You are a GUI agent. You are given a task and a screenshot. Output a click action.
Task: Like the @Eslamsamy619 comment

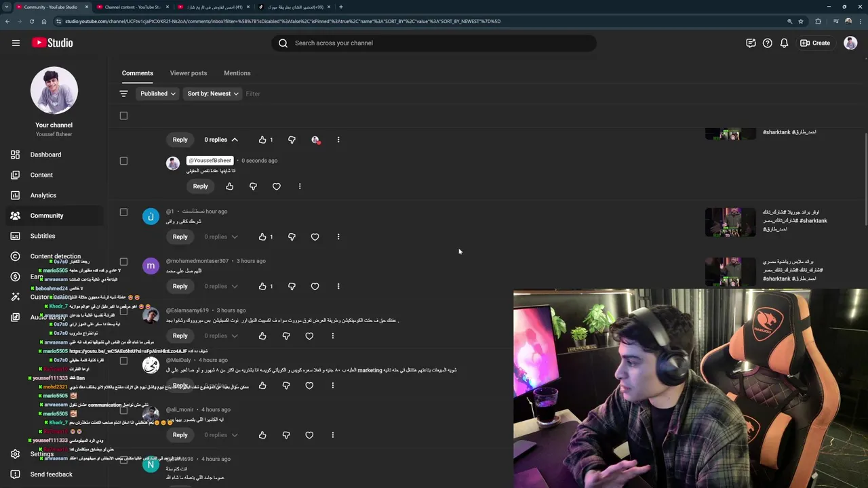(262, 335)
